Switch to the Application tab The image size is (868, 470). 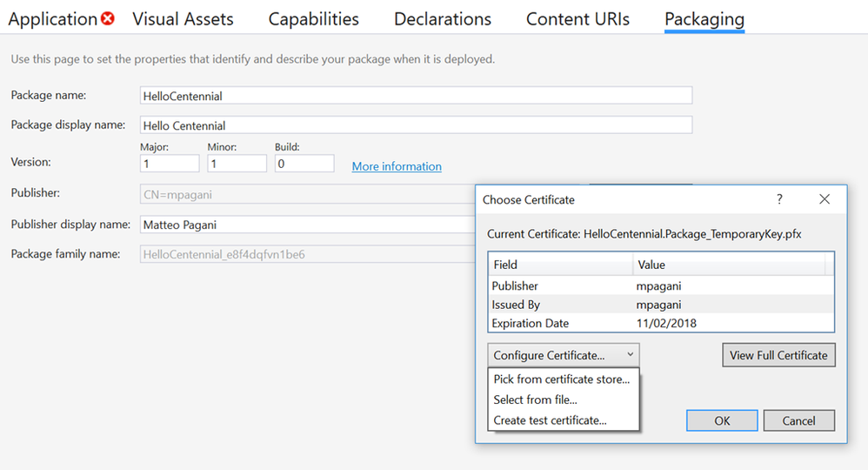coord(53,18)
